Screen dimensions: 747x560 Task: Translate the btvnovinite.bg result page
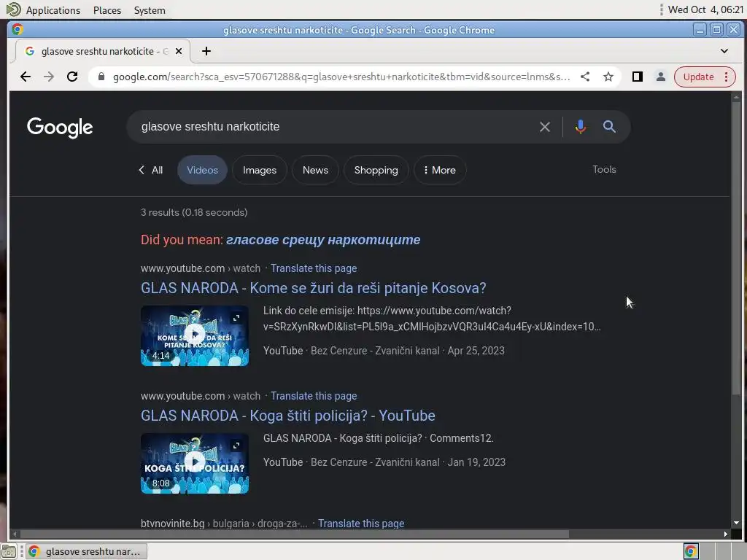coord(361,524)
